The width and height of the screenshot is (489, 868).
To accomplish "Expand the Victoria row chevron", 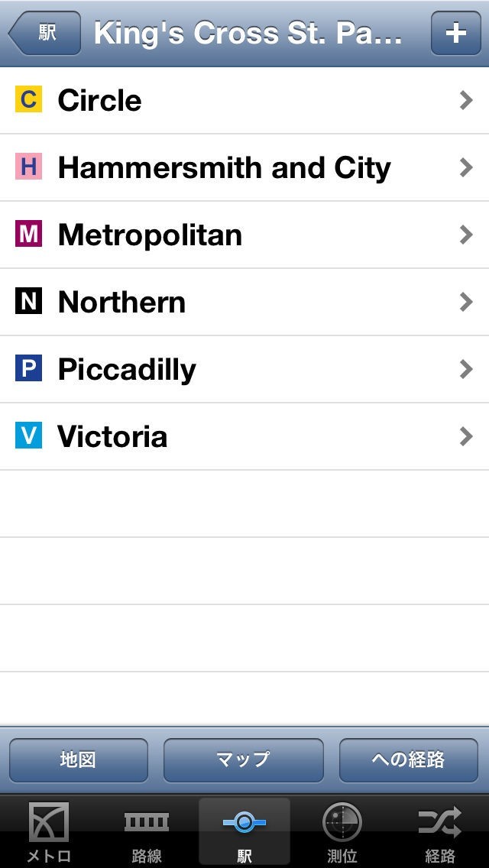I will 466,436.
